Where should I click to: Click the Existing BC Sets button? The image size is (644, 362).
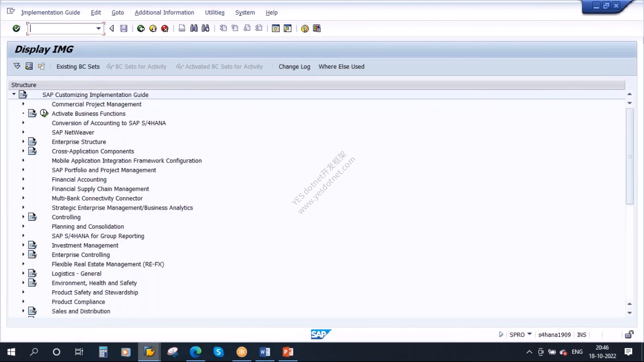point(78,66)
